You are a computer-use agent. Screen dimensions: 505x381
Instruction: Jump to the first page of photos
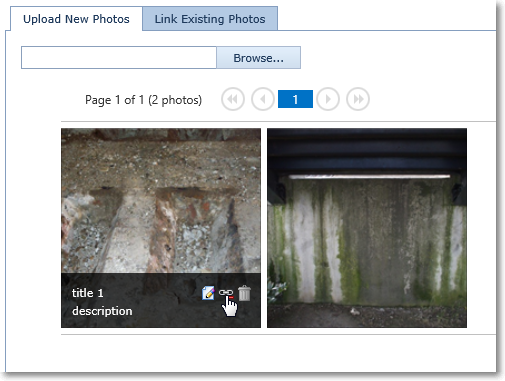tap(233, 99)
